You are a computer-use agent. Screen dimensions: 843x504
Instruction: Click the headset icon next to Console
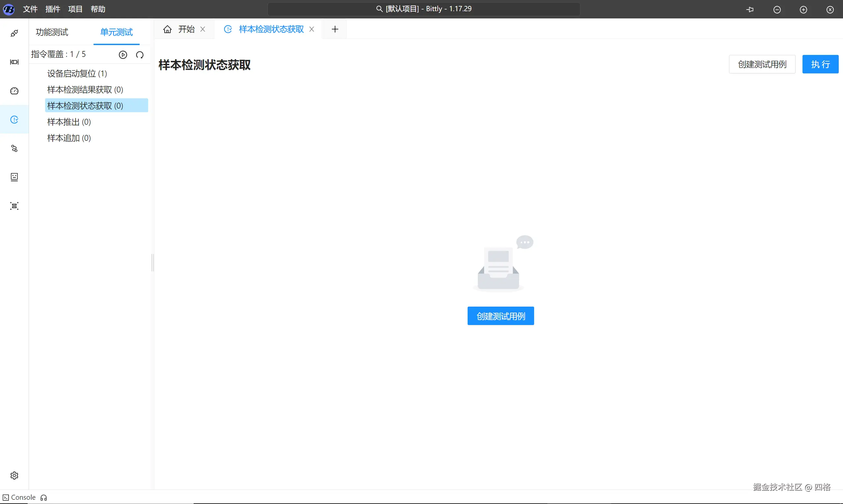click(43, 497)
